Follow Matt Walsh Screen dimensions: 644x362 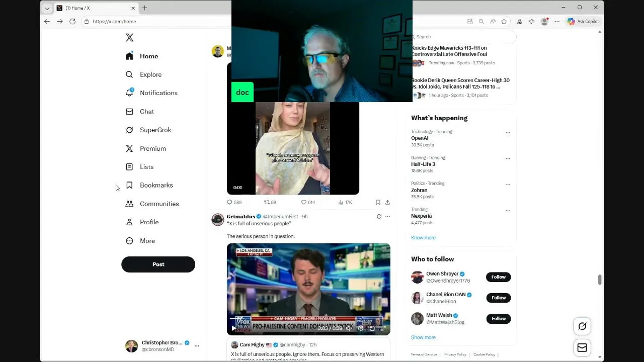(x=499, y=319)
